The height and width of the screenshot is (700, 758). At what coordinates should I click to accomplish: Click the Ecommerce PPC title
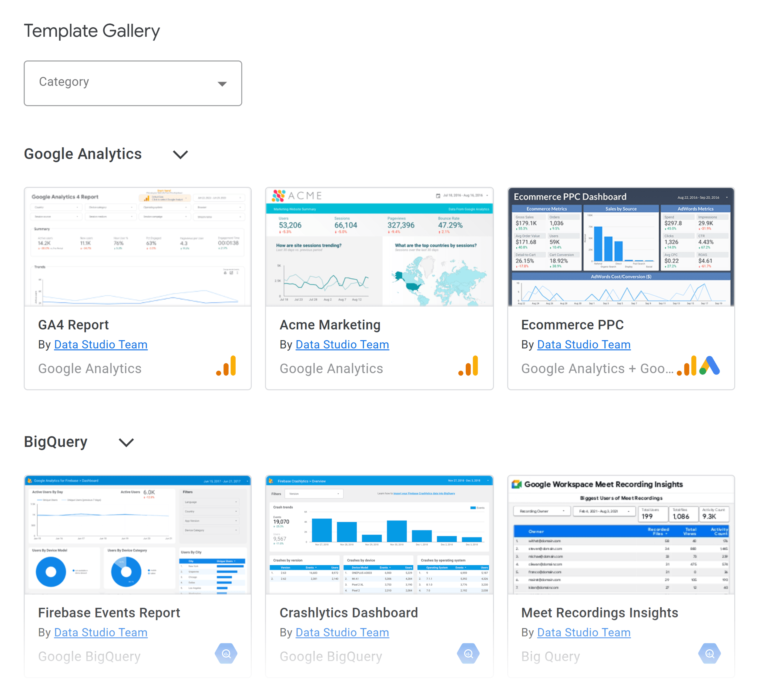click(x=572, y=325)
